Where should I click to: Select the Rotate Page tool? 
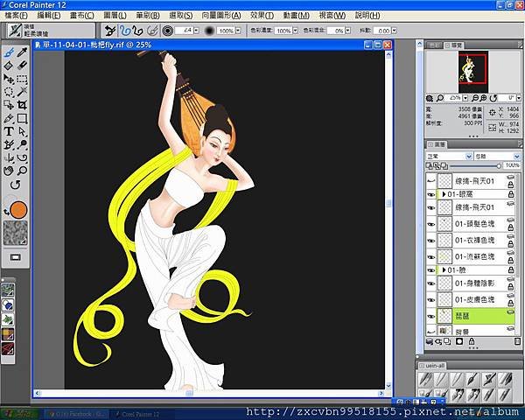[x=16, y=185]
